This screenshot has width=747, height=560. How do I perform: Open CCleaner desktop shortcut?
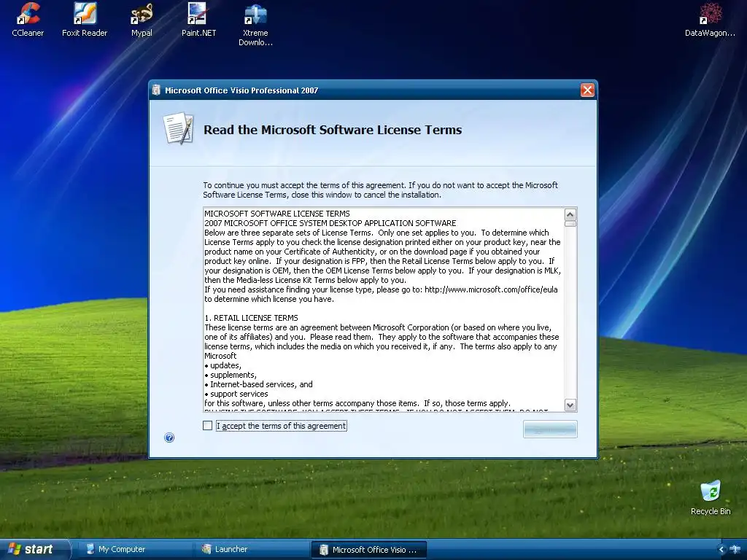point(28,20)
